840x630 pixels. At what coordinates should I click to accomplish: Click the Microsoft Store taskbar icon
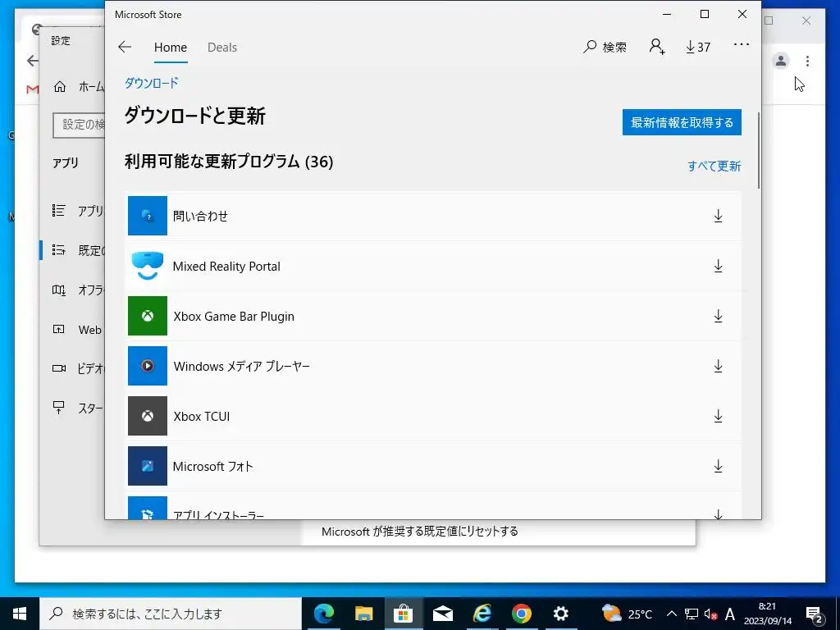(x=403, y=614)
